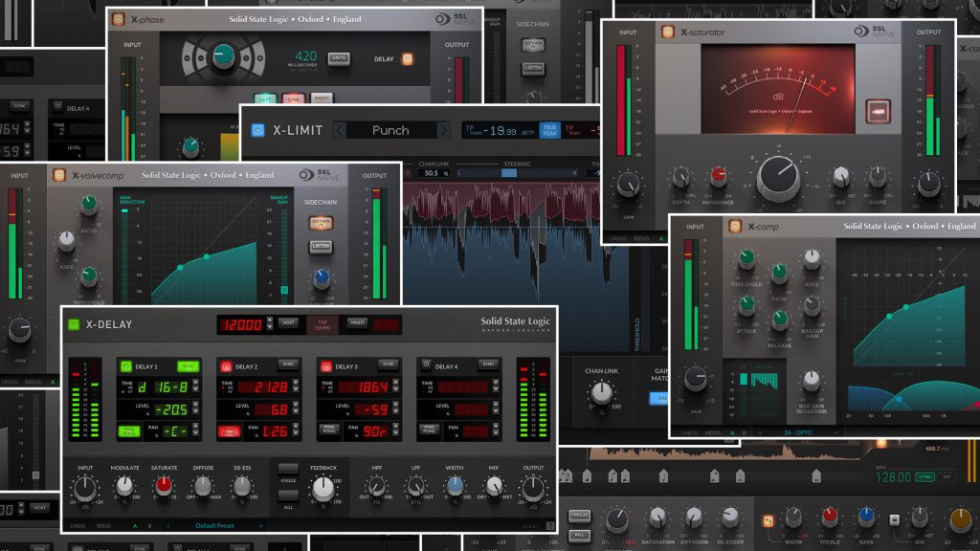Toggle Ping Pong on Delay 1
The image size is (980, 551).
[129, 431]
